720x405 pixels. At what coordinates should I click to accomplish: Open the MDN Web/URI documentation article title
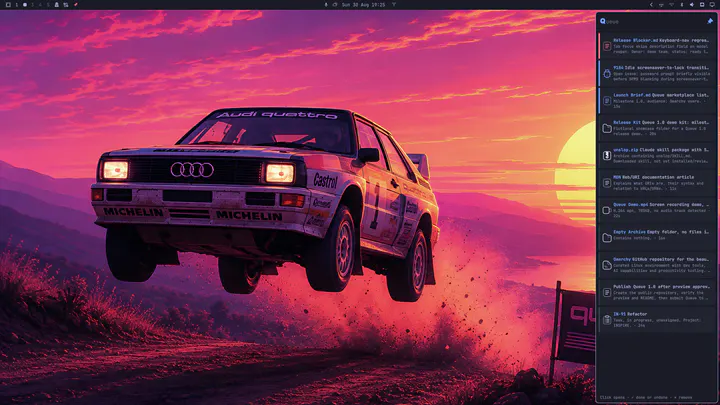click(653, 177)
